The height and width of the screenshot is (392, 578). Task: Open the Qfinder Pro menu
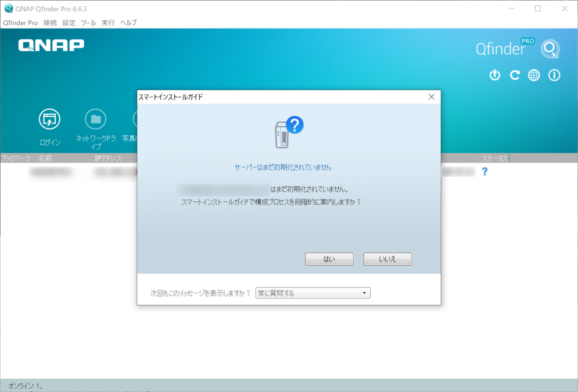click(20, 23)
